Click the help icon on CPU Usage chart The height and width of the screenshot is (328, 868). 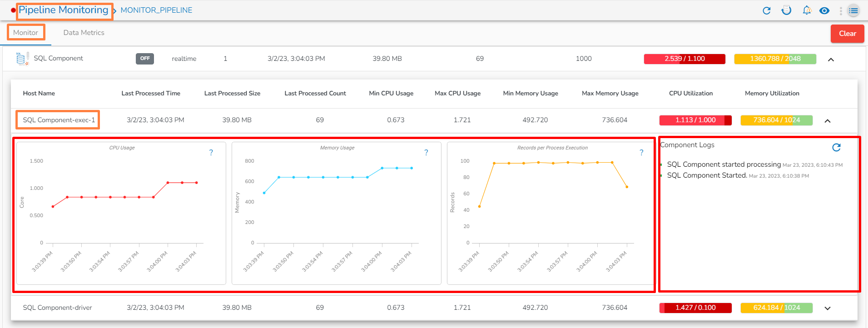click(211, 153)
